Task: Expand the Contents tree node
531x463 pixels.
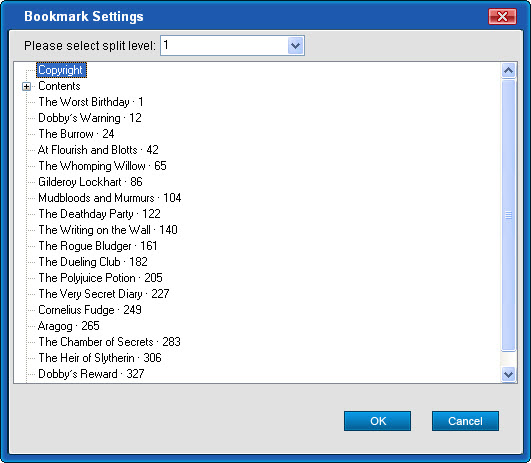Action: [26, 86]
